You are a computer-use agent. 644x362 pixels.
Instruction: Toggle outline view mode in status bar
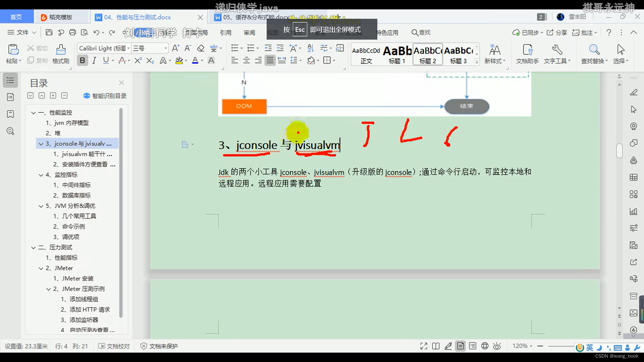click(x=473, y=346)
